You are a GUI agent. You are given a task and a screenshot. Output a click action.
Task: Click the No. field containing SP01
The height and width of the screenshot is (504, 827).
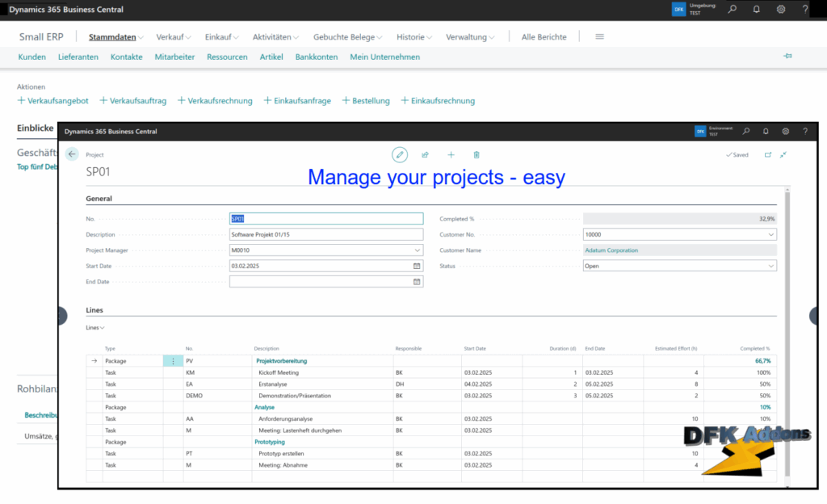click(326, 218)
